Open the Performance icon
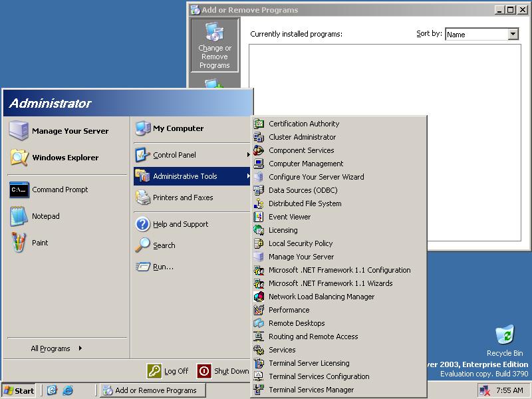This screenshot has width=532, height=399. click(x=259, y=310)
